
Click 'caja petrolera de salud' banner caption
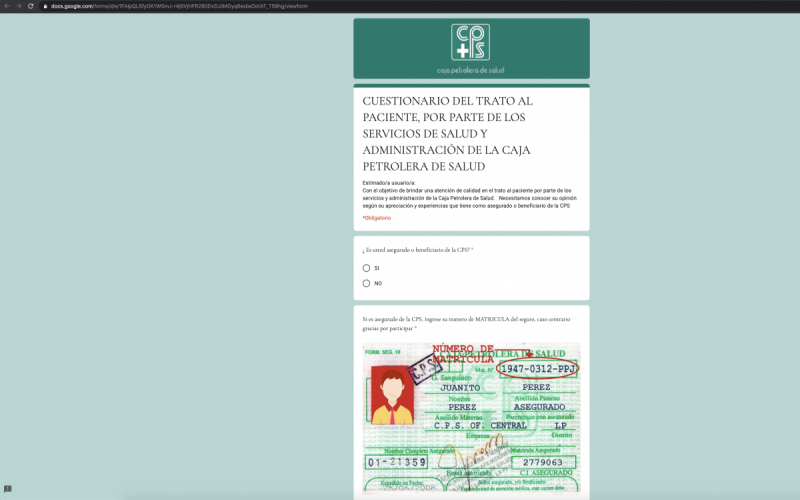pyautogui.click(x=470, y=70)
